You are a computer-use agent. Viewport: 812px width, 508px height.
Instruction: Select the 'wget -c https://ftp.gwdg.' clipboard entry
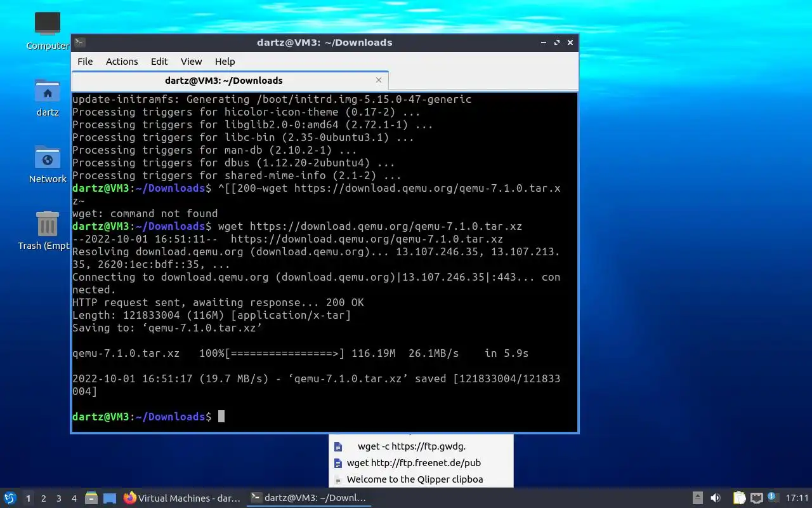pos(421,446)
